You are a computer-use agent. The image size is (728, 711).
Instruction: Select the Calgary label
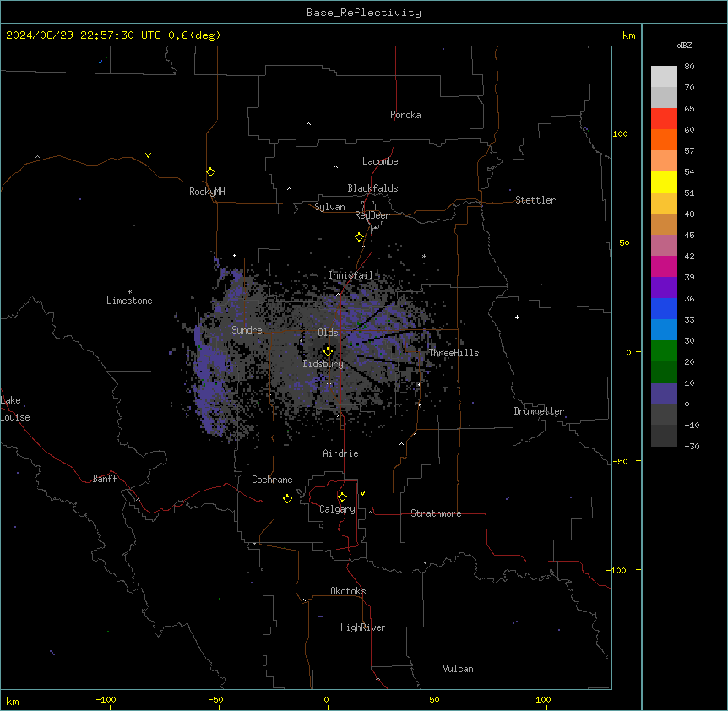pos(337,509)
